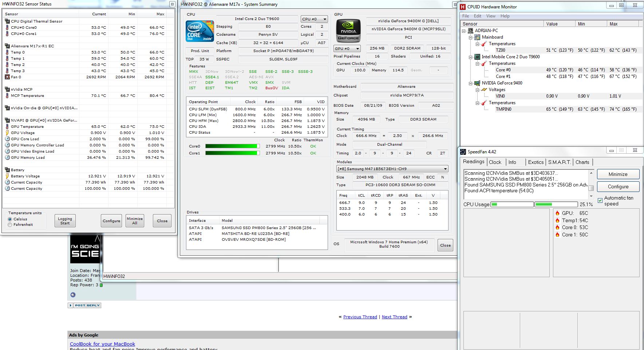644x350 pixels.
Task: Toggle Automatic fan speed checkbox
Action: [600, 201]
